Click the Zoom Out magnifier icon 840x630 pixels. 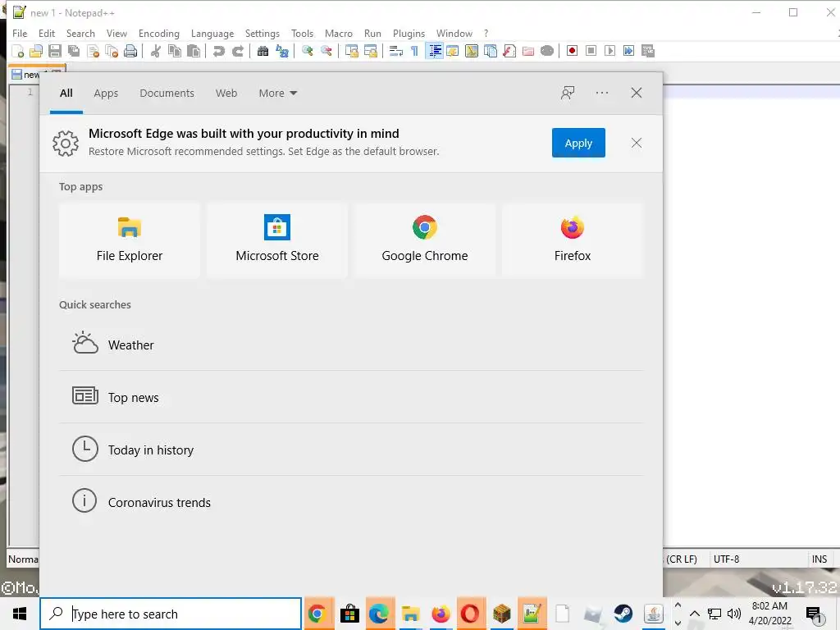326,51
